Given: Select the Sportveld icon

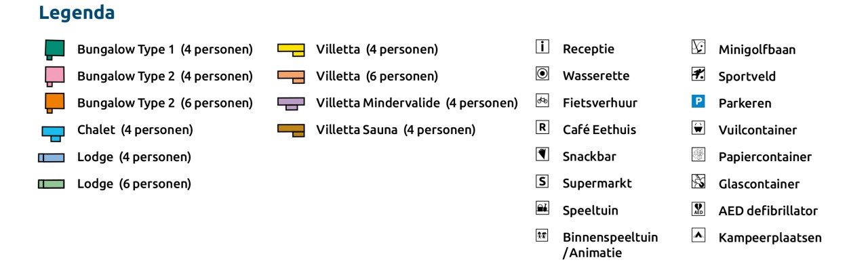Looking at the screenshot, I should [698, 74].
